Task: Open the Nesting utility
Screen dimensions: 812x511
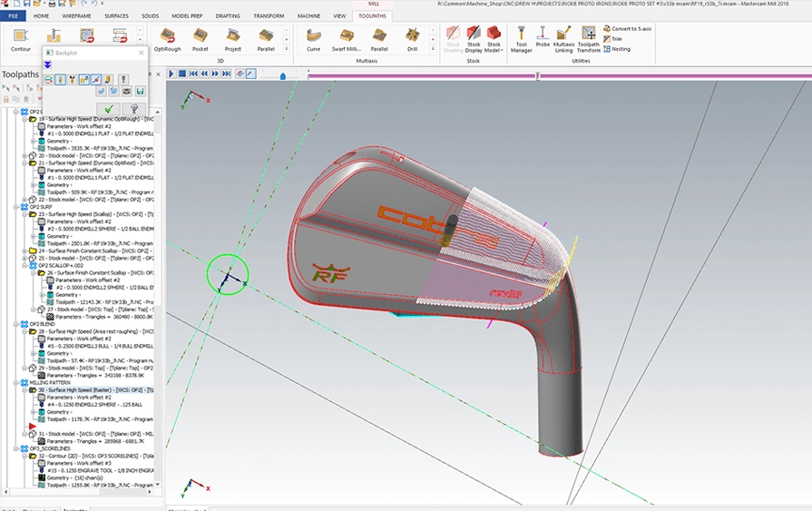Action: point(617,49)
